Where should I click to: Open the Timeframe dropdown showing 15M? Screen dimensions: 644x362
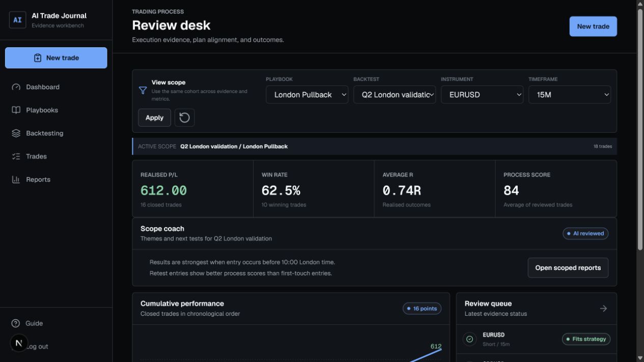click(570, 95)
